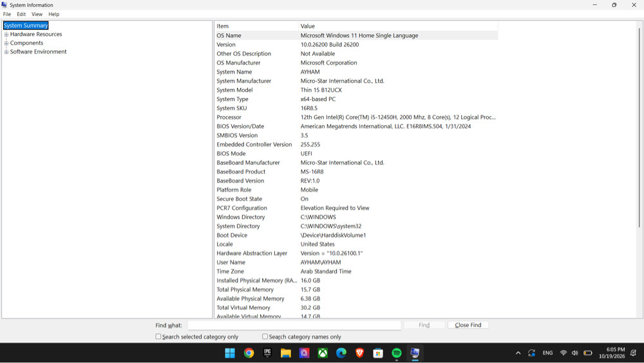The height and width of the screenshot is (363, 644).
Task: Open Microsoft Store taskbar icon
Action: pos(378,353)
